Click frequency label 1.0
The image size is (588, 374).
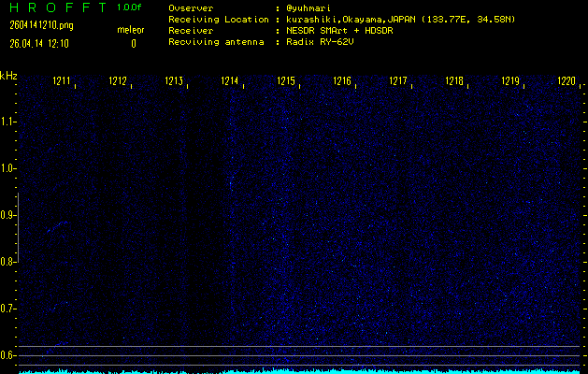tap(7, 168)
